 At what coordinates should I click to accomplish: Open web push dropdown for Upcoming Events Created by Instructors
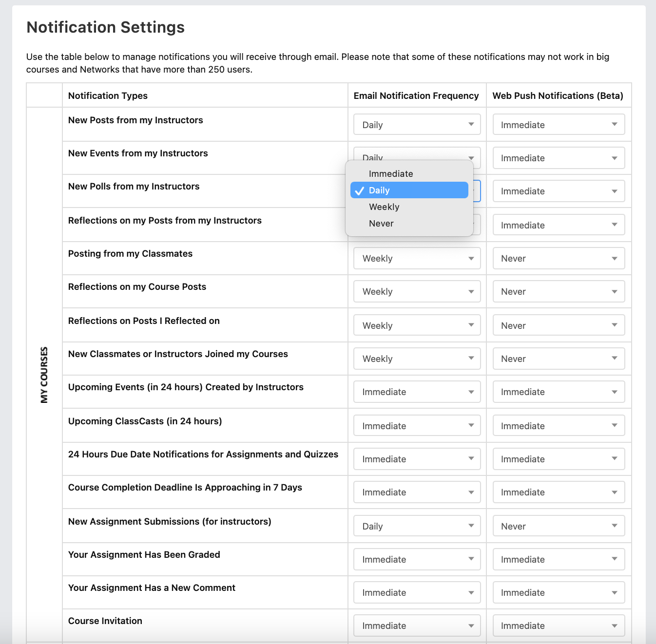[x=559, y=392]
